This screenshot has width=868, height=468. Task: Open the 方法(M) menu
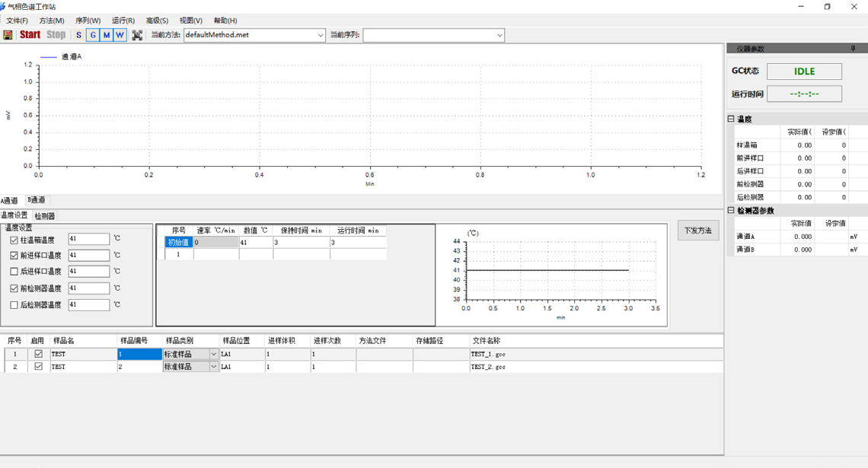52,21
